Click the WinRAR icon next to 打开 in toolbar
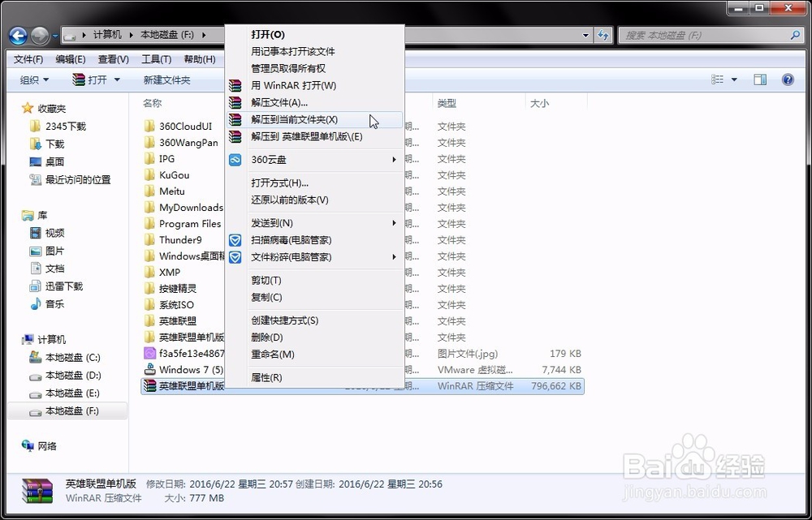Viewport: 812px width, 520px height. click(79, 80)
